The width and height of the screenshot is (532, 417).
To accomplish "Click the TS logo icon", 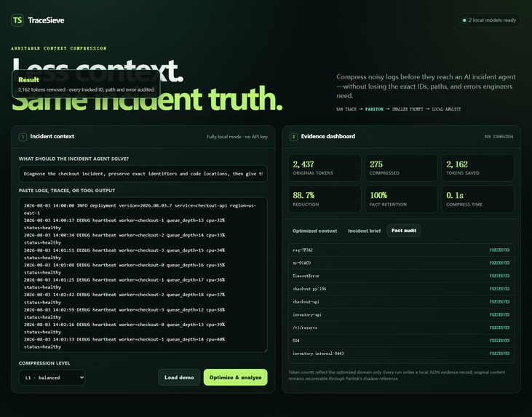I will click(x=17, y=20).
